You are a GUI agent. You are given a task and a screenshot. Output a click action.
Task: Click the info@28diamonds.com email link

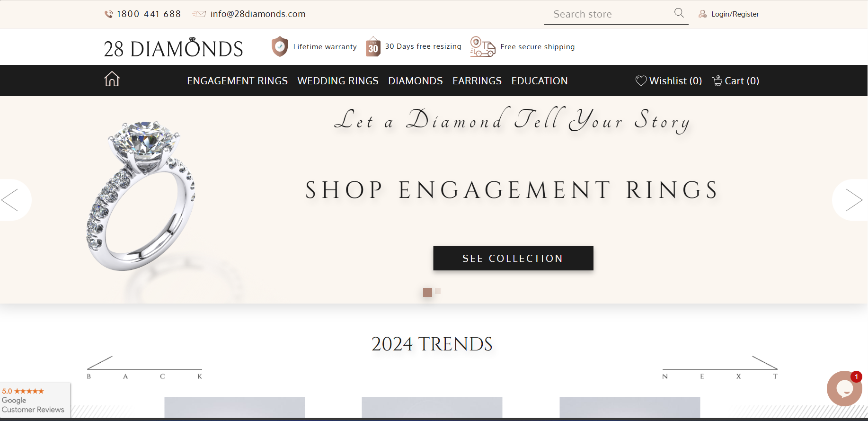(x=258, y=14)
